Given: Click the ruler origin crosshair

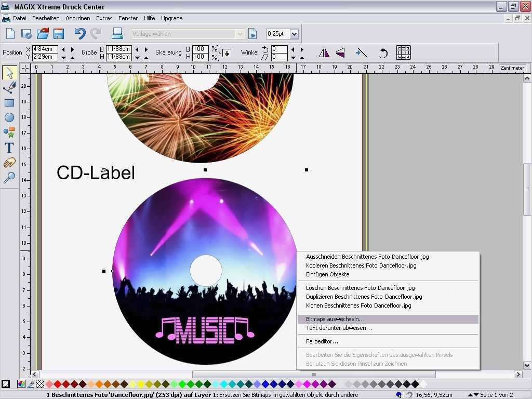Looking at the screenshot, I should tap(25, 68).
